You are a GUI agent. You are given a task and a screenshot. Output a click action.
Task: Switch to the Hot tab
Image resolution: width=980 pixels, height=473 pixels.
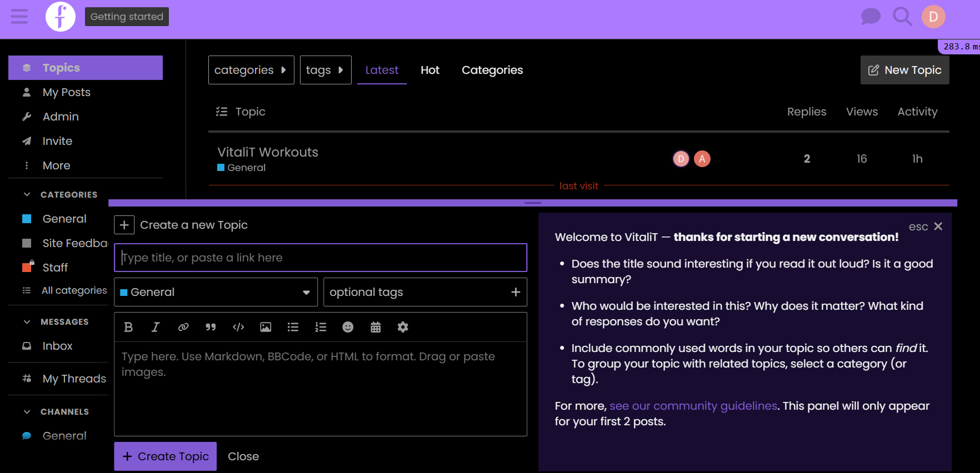429,70
